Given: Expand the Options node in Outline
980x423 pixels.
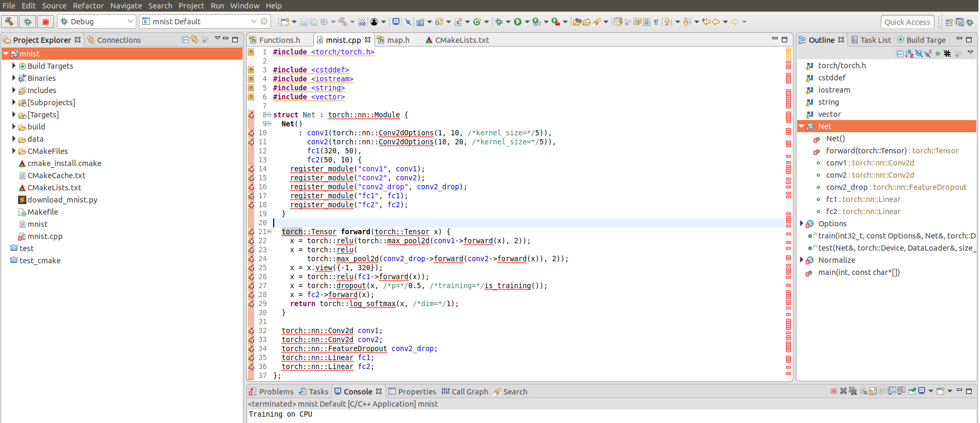Looking at the screenshot, I should pyautogui.click(x=801, y=223).
